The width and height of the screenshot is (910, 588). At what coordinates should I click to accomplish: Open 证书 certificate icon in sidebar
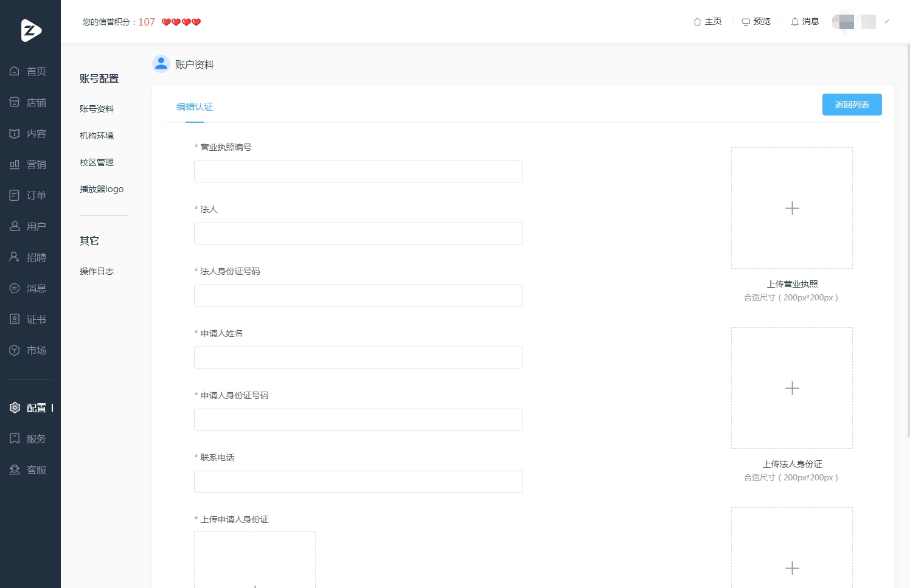pyautogui.click(x=15, y=319)
